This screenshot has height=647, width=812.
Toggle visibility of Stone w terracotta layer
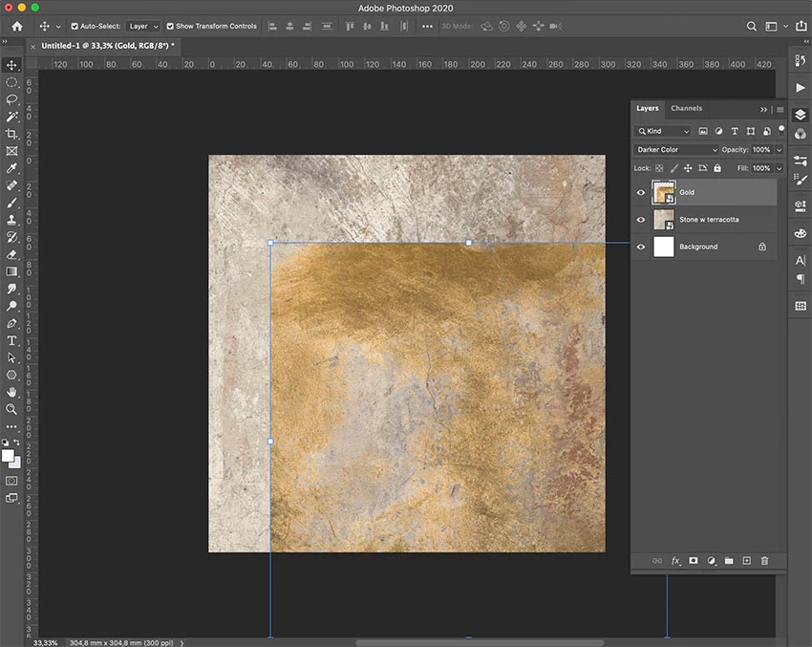coord(641,220)
